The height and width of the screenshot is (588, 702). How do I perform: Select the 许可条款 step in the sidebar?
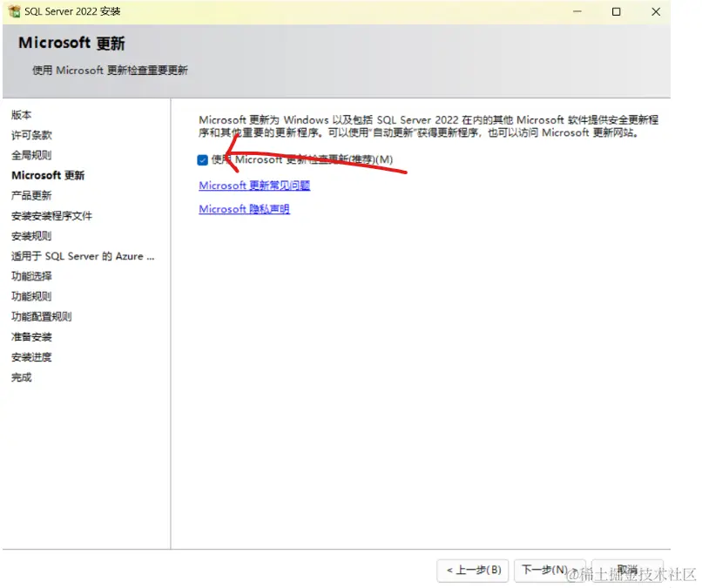pos(31,135)
